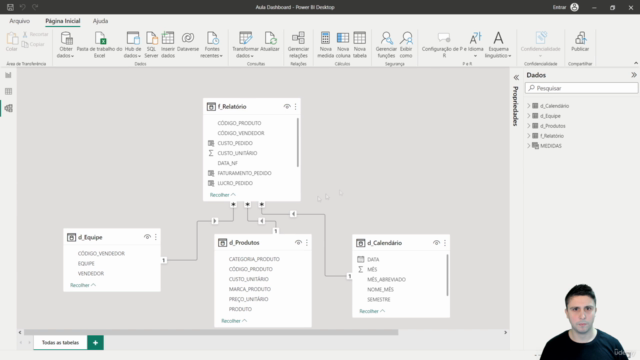Collapse the ribbon with chevron
Screen dimensions: 640x360
[636, 63]
